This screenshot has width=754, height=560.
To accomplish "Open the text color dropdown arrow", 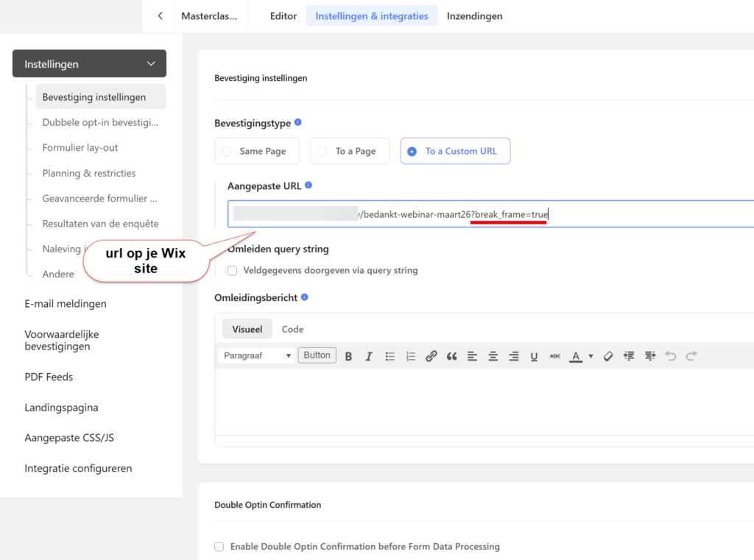I will click(591, 357).
